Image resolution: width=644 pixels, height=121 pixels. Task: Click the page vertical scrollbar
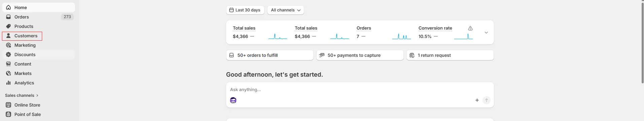(x=642, y=43)
